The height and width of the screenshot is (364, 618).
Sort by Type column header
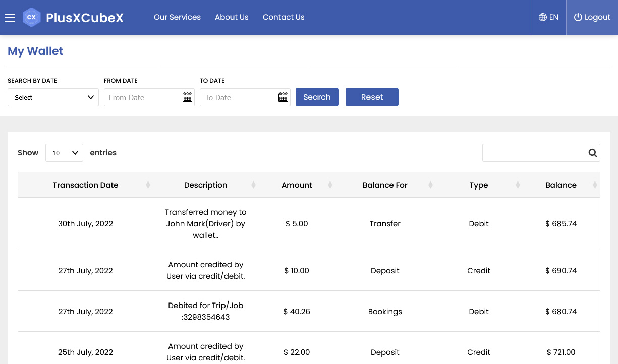pos(479,185)
